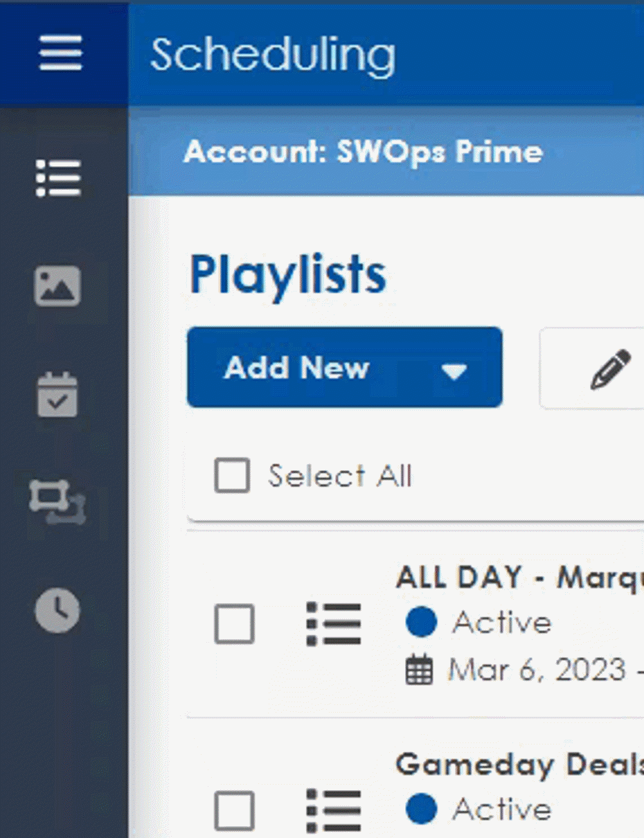This screenshot has width=644, height=838.
Task: Open the layout zones sidebar icon
Action: point(57,501)
